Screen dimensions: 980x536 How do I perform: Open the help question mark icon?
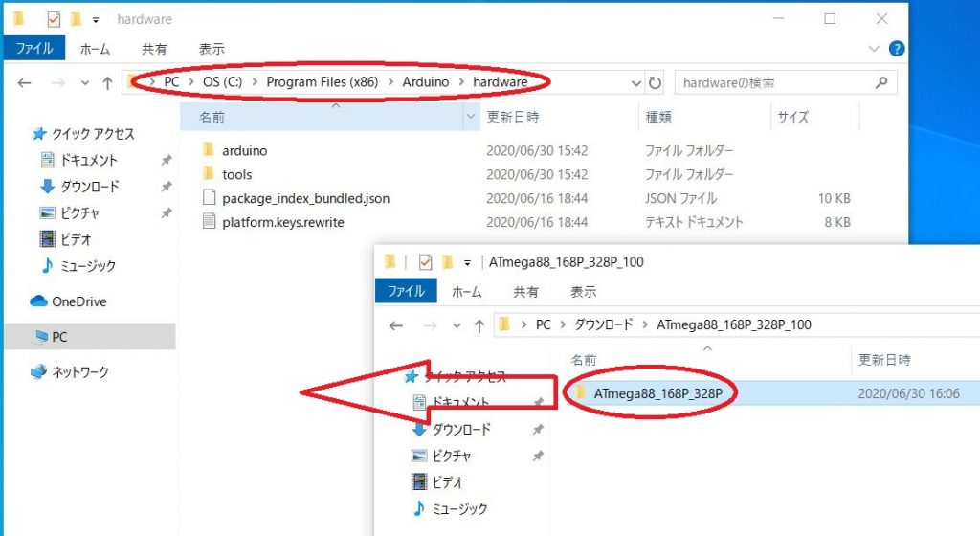[897, 48]
